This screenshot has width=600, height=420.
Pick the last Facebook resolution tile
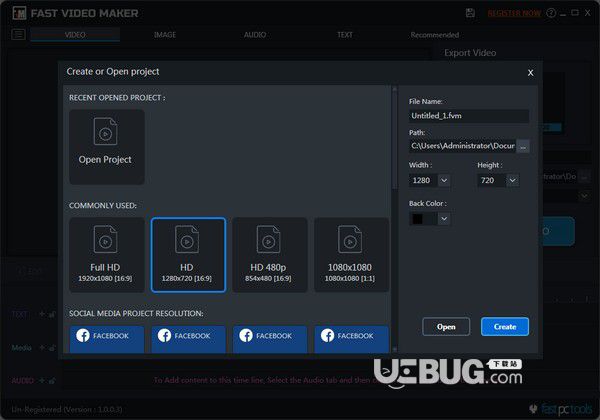[351, 339]
